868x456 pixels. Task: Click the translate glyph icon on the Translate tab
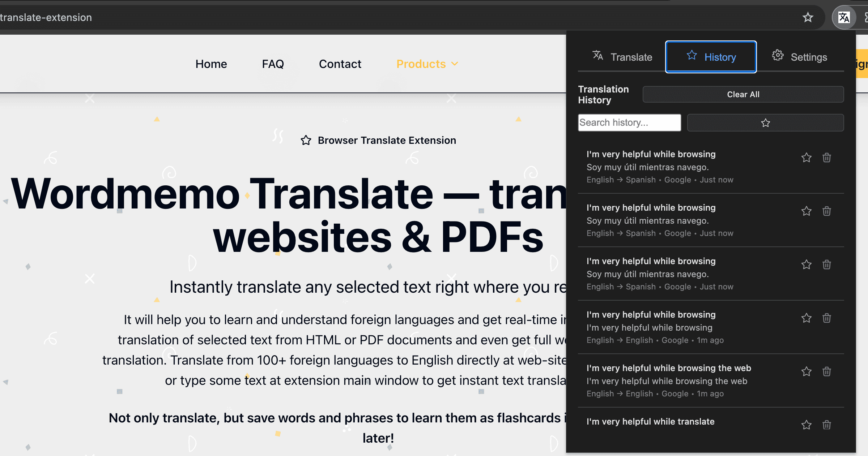pos(597,56)
